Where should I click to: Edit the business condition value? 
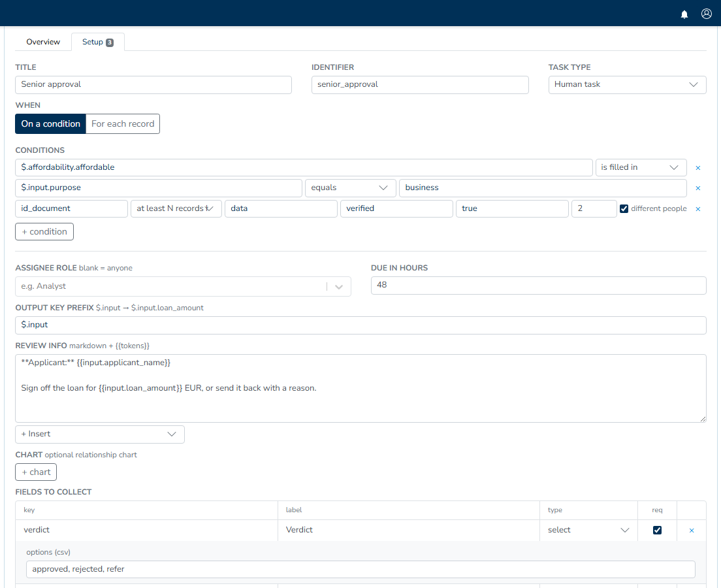coord(543,188)
